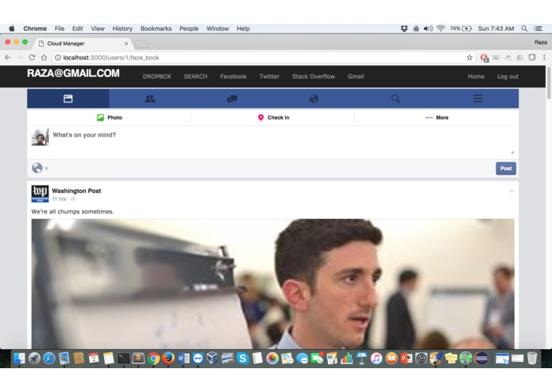Click the Check In option
This screenshot has width=552, height=392.
(x=273, y=117)
